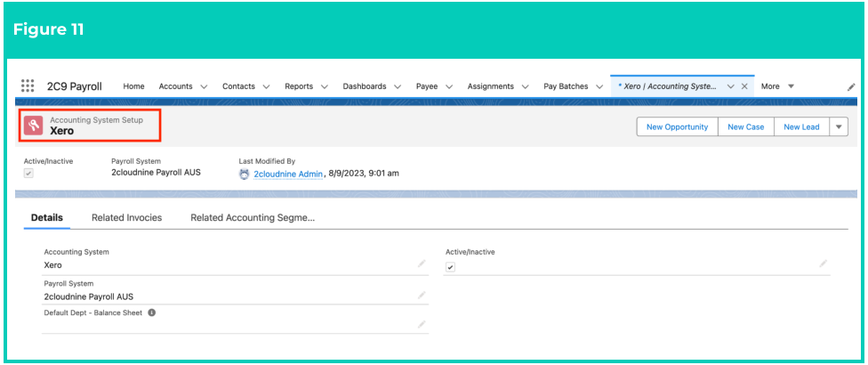Edit the Accounting System field via pencil icon
This screenshot has width=868, height=365.
[422, 264]
